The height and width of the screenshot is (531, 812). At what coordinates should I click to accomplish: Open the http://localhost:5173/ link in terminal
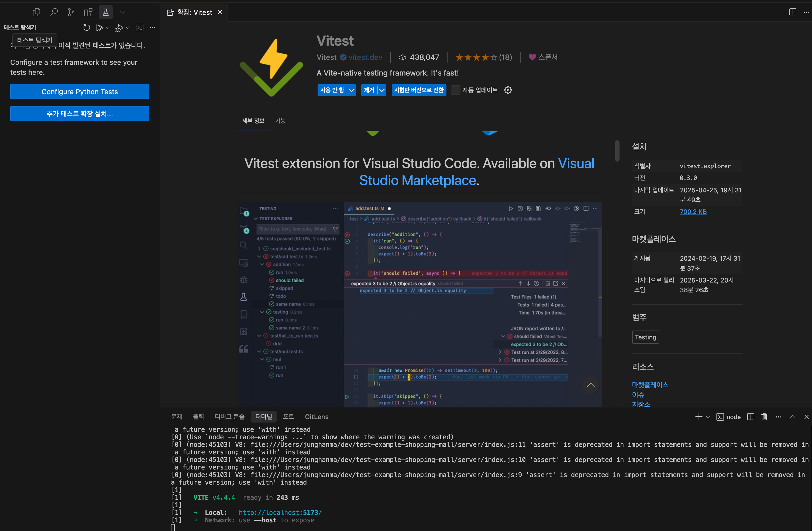pyautogui.click(x=280, y=512)
